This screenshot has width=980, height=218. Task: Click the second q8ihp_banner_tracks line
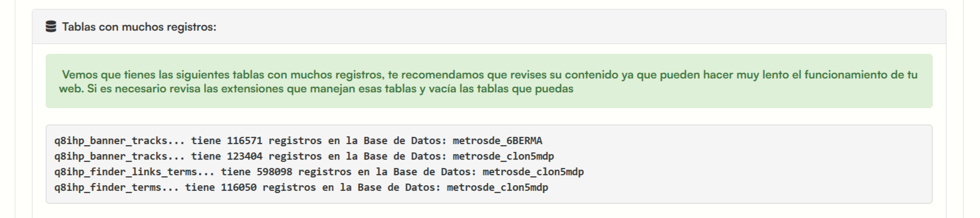coord(304,156)
